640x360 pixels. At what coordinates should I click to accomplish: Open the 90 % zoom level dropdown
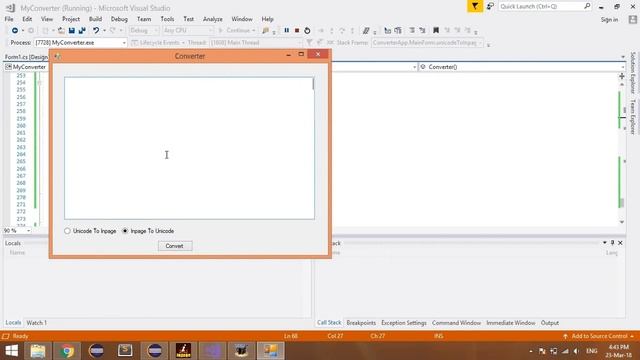(x=17, y=231)
